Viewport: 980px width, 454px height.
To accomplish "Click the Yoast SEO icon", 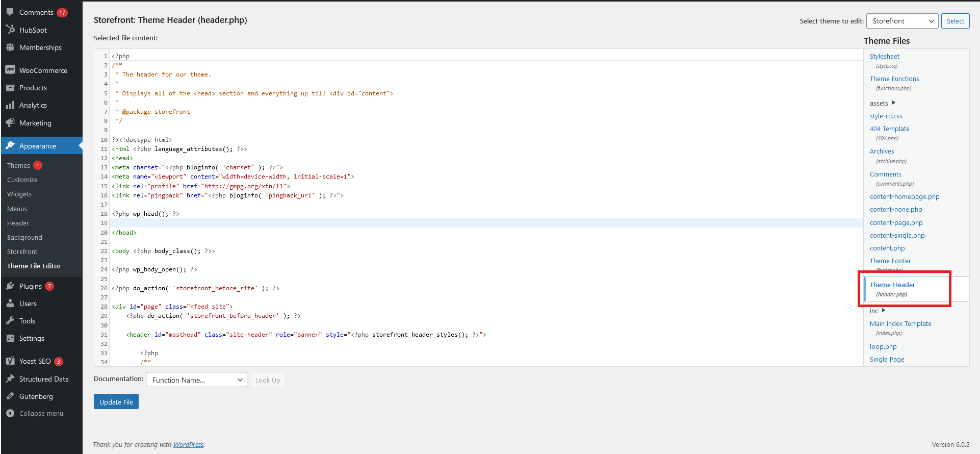I will (10, 361).
